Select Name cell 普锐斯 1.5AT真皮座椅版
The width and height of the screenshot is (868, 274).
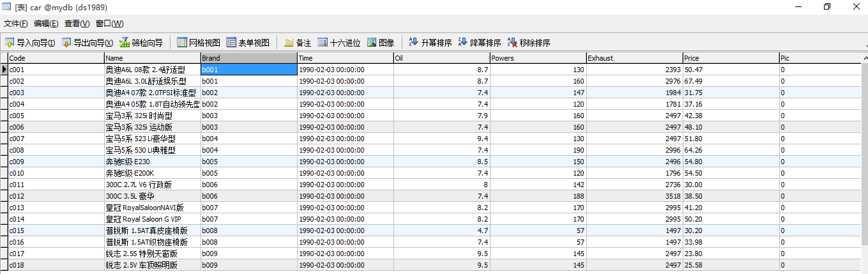click(x=153, y=231)
